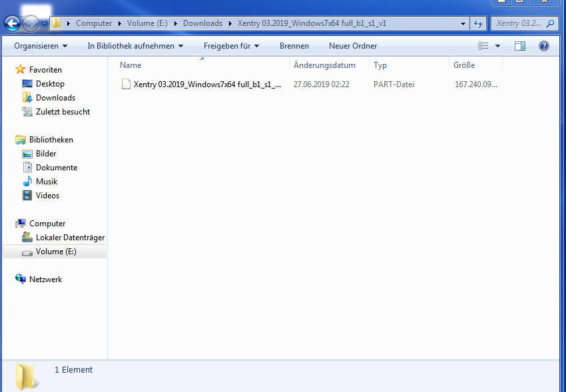Open the address bar history dropdown
566x392 pixels.
point(463,24)
